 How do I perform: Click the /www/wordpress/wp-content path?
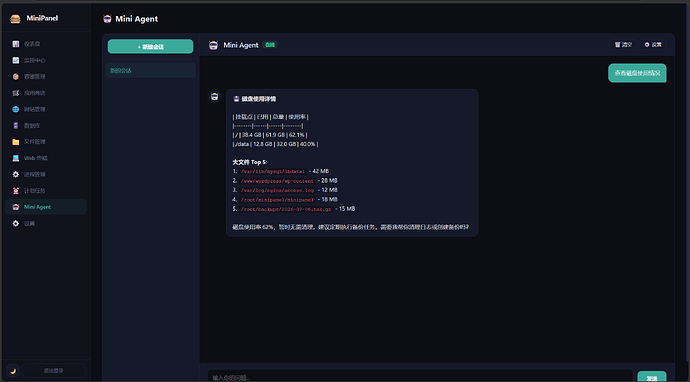[x=277, y=181]
